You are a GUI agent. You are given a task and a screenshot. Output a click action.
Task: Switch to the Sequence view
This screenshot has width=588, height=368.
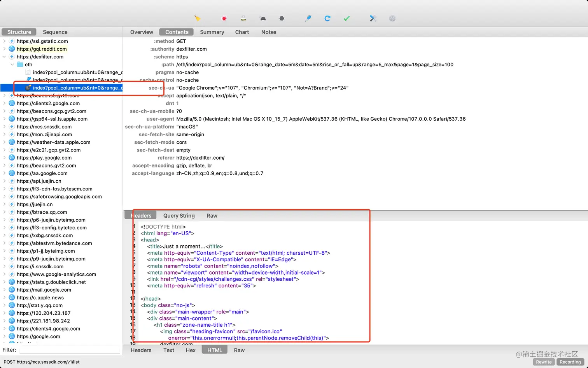click(x=55, y=32)
